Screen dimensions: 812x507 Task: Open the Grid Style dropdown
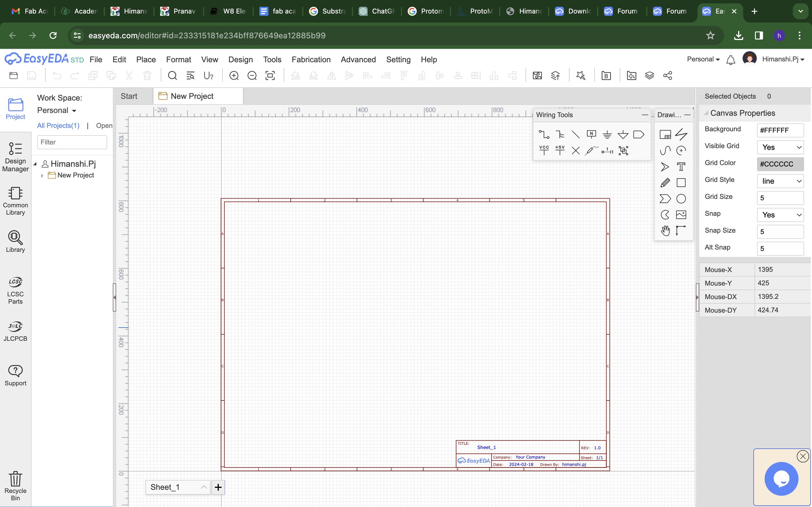(x=780, y=181)
